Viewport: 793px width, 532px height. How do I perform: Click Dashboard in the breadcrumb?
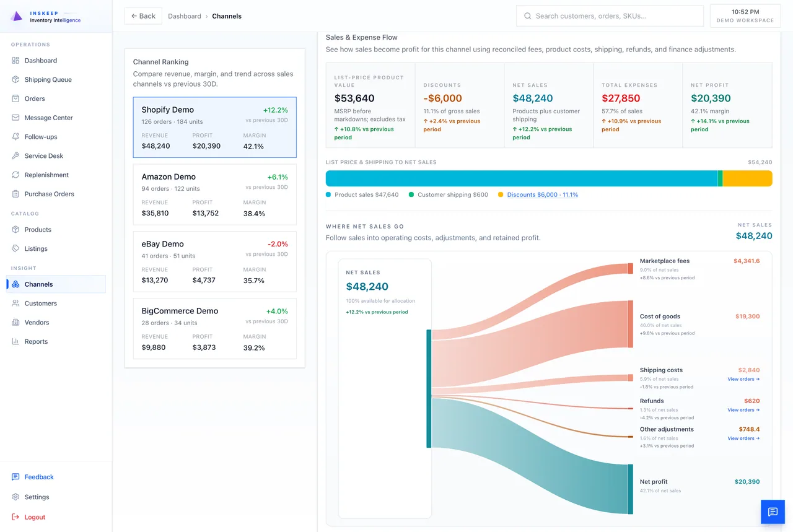click(x=185, y=16)
